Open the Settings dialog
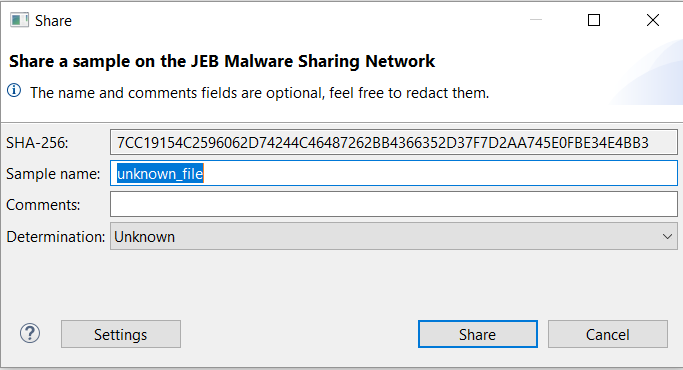Screen dimensions: 683x370 pos(121,334)
